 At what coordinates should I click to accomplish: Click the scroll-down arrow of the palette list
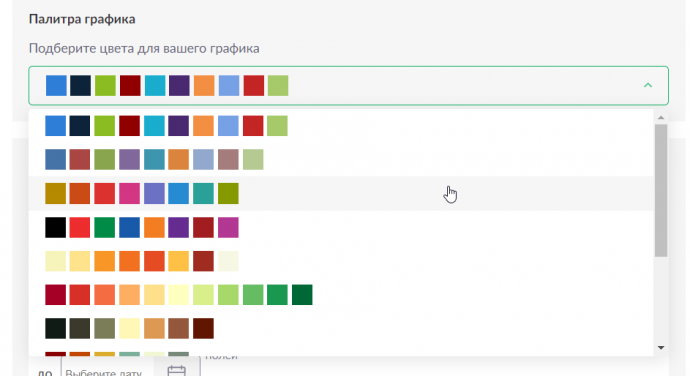661,348
